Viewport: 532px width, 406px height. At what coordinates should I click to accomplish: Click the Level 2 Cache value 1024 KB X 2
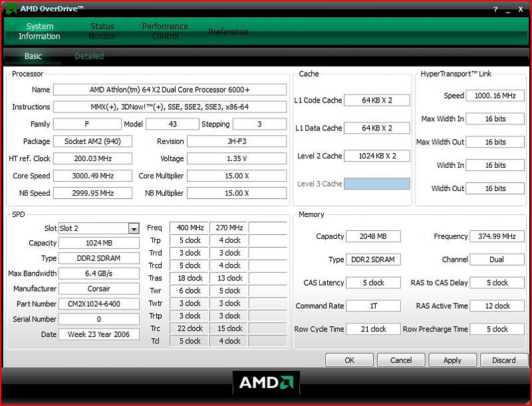377,156
